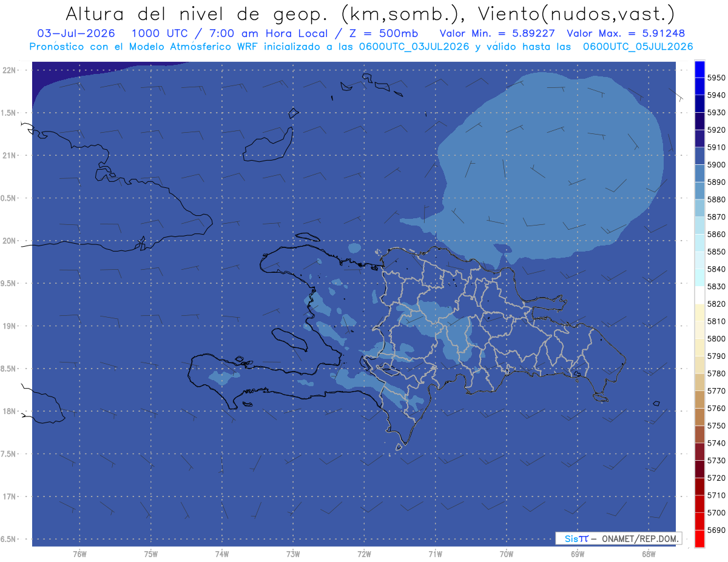
Task: Click the legend swatch between 5900 and 5890
Action: coord(699,173)
